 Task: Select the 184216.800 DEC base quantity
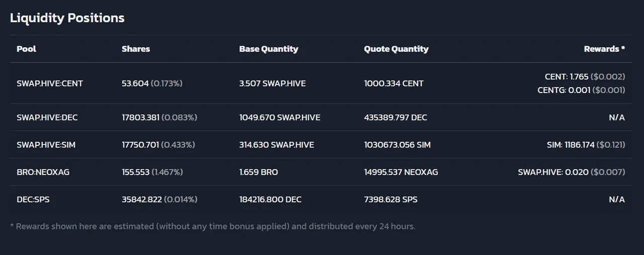[x=271, y=199]
